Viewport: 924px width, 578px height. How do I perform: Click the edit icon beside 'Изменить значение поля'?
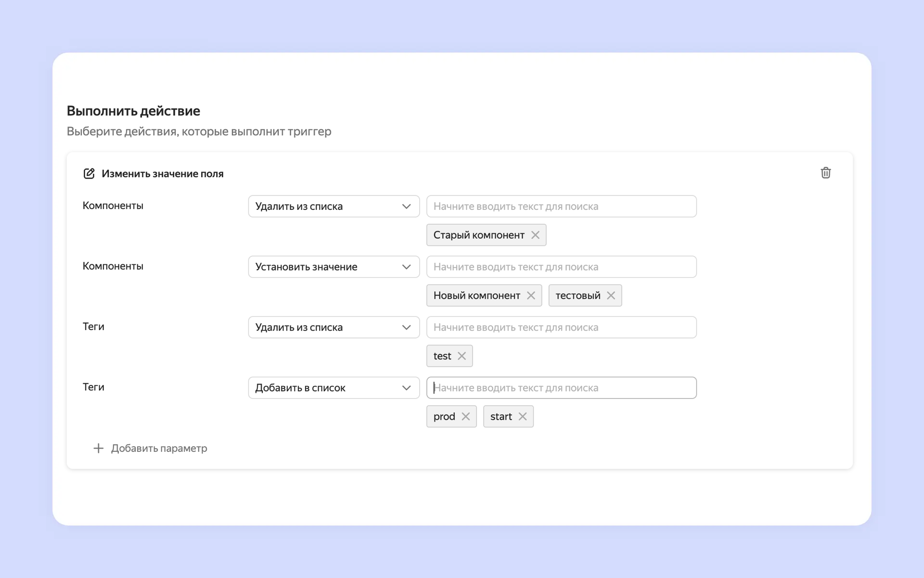pyautogui.click(x=89, y=174)
